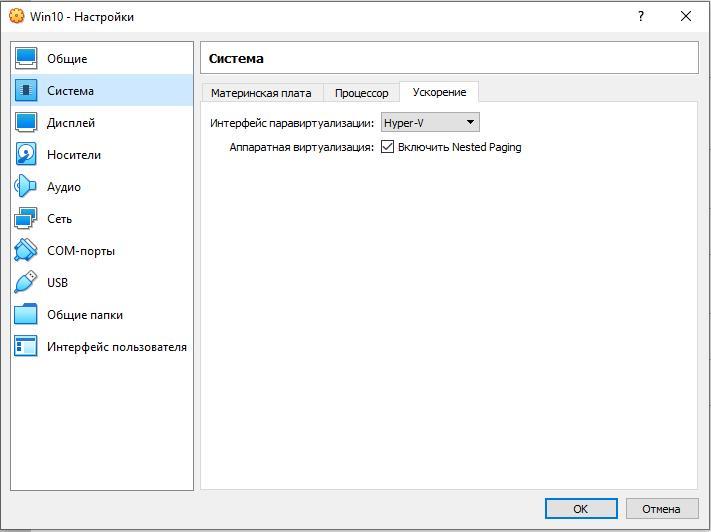Toggle the Включить Nested Paging checkbox

tap(388, 147)
